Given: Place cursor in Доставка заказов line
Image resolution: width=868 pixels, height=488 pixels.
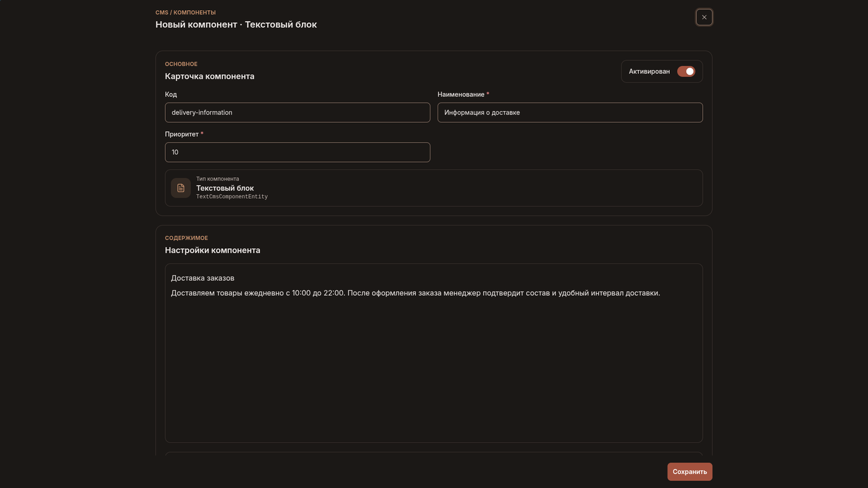Looking at the screenshot, I should click(x=203, y=278).
